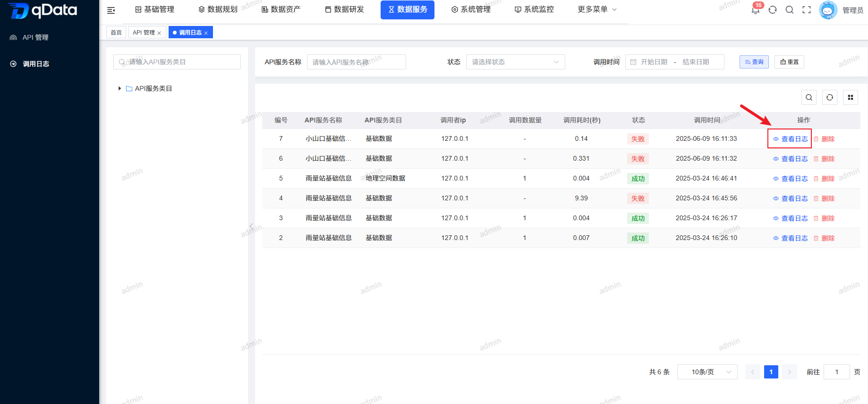Click the 失败 status tag in row 7
This screenshot has height=404, width=868.
[638, 139]
